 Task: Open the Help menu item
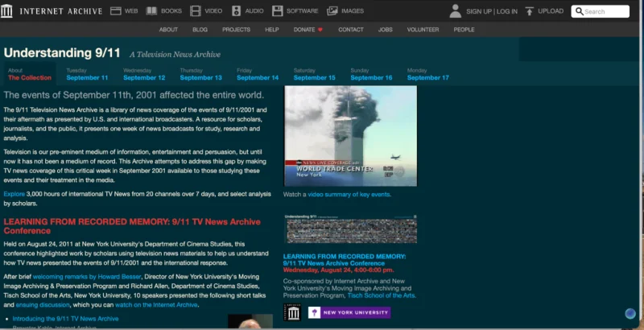[272, 30]
